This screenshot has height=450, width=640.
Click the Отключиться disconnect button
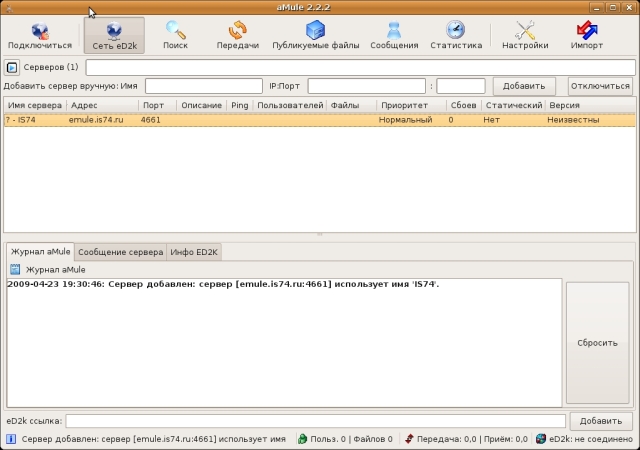tap(600, 86)
